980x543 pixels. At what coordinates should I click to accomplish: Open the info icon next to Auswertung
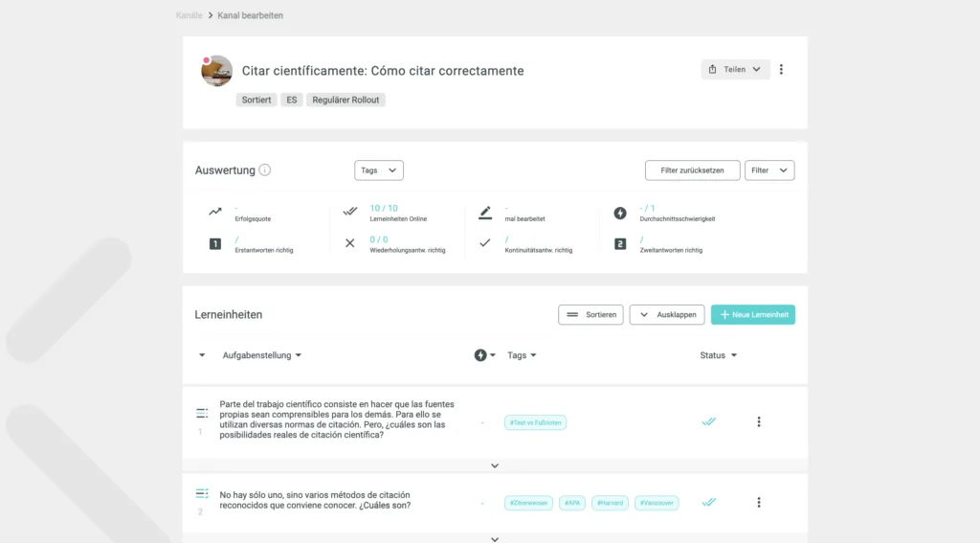coord(264,170)
